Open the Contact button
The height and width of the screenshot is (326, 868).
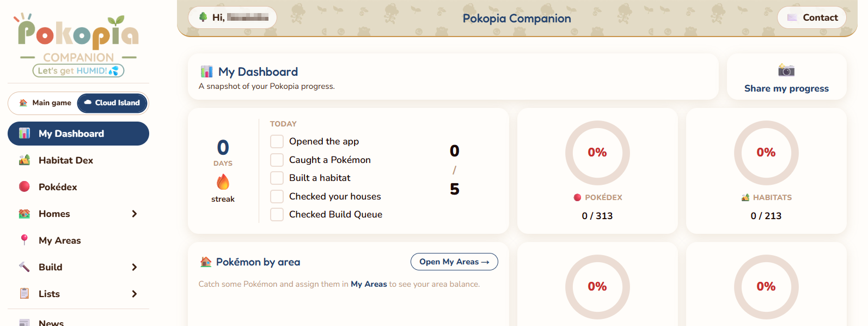[812, 17]
